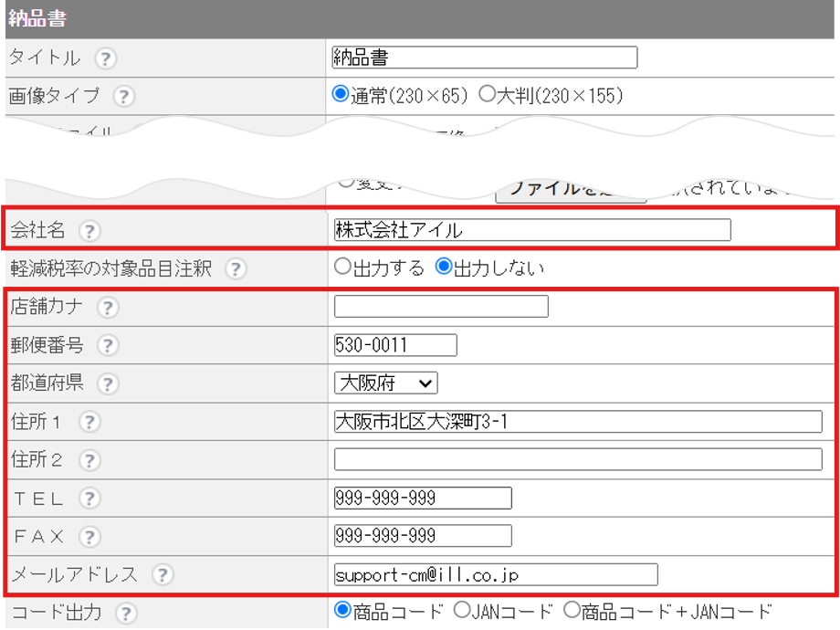
Task: Click the 軽減税率の対象品目注釈 label
Action: pyautogui.click(x=110, y=268)
